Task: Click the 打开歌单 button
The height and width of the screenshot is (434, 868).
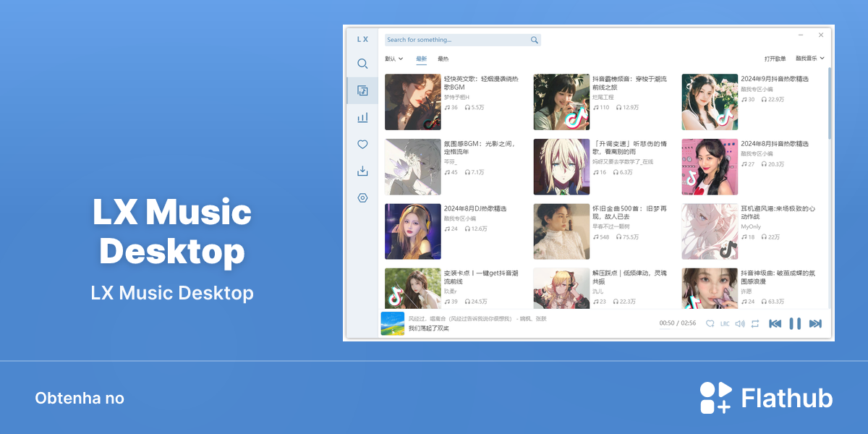Action: tap(775, 59)
